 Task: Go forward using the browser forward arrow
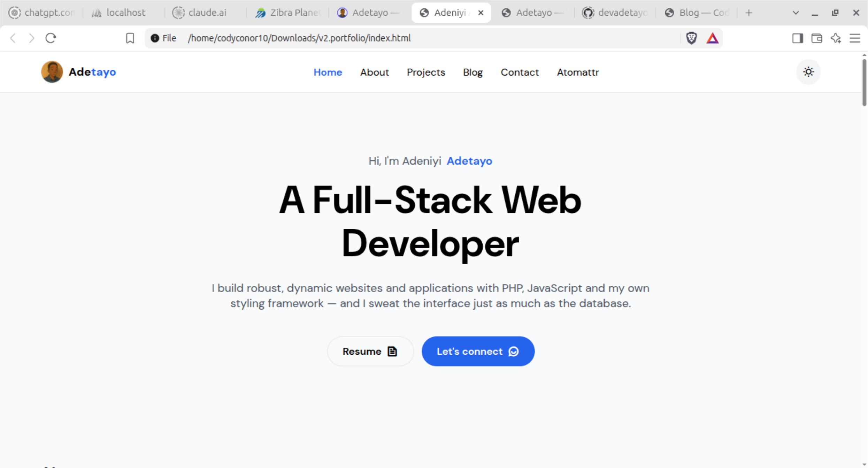click(x=32, y=38)
